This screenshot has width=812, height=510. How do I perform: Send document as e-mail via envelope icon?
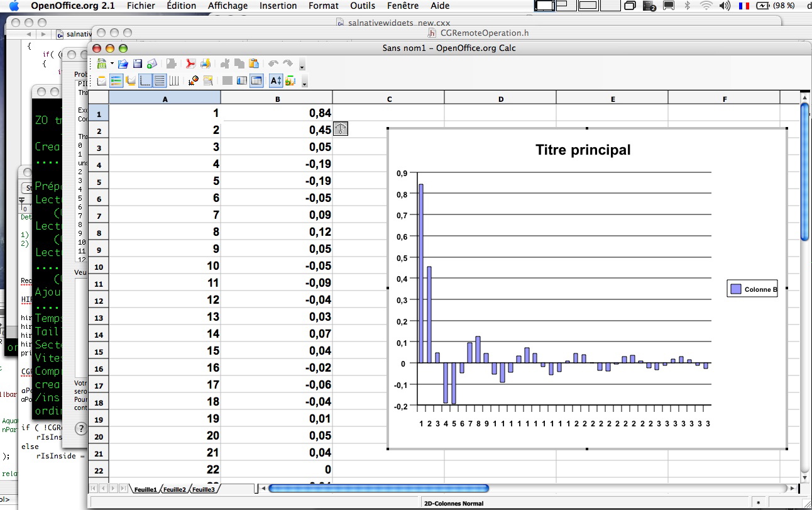[x=151, y=64]
